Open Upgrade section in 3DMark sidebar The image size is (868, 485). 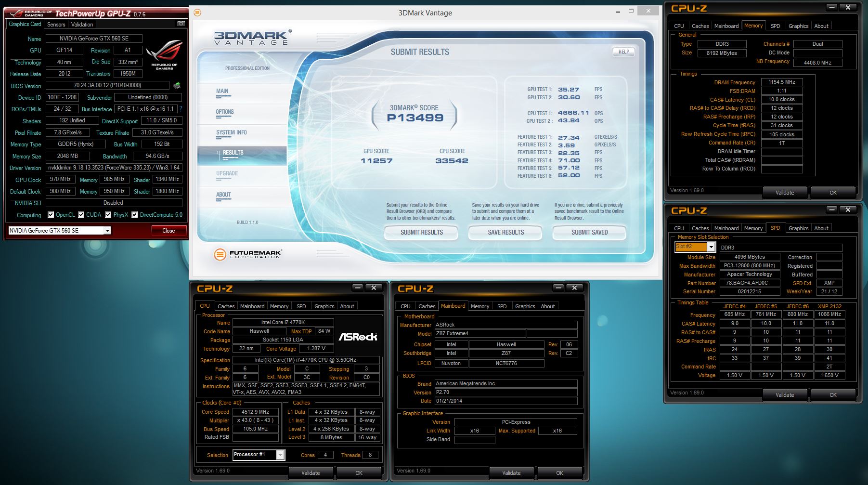[x=242, y=176]
